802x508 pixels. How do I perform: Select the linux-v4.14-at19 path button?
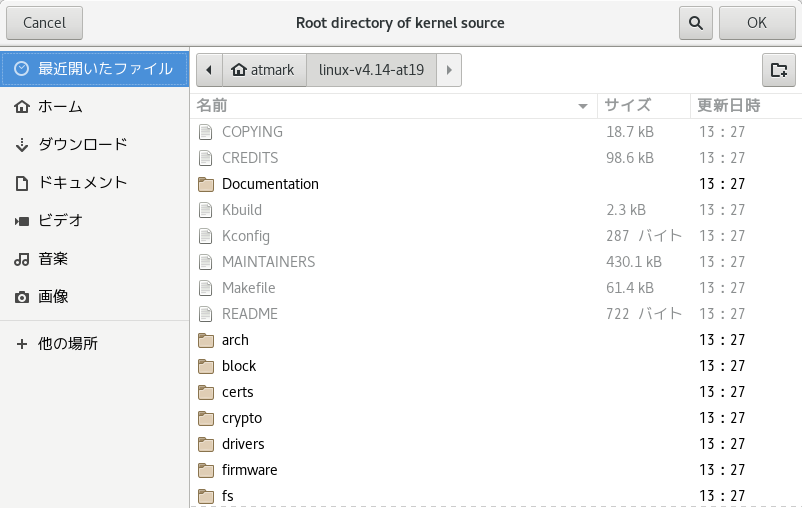click(371, 70)
